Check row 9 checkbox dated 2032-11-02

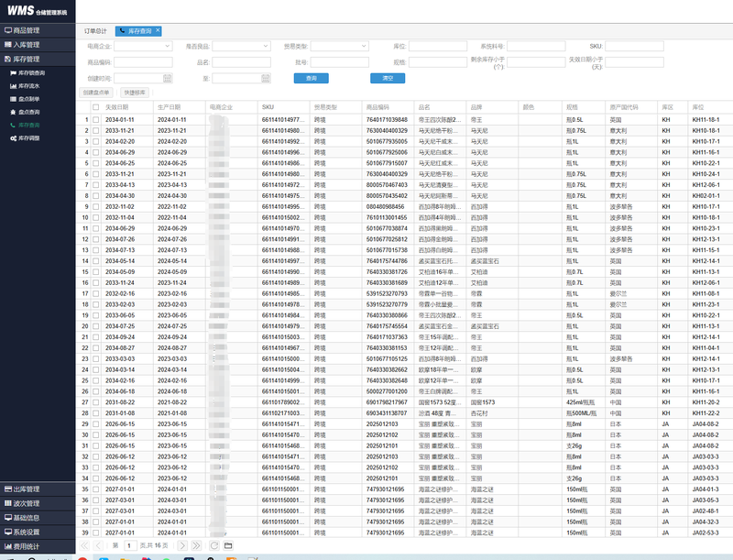(x=96, y=206)
